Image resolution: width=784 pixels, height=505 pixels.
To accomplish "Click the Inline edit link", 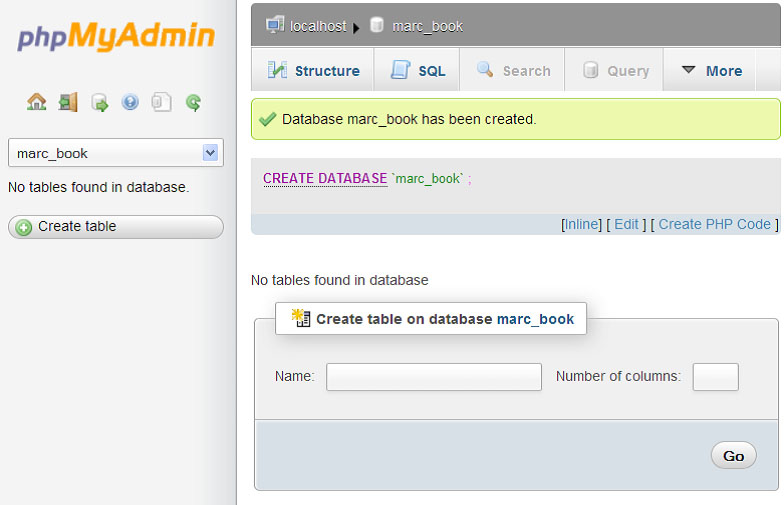I will (x=581, y=224).
